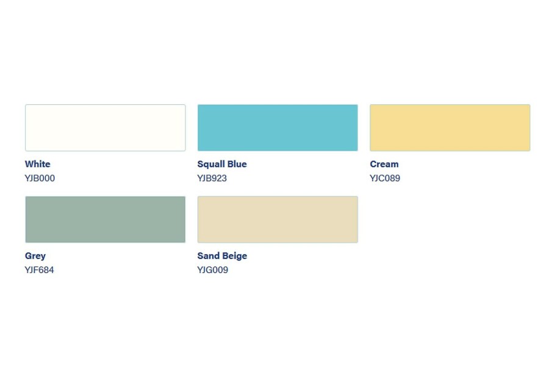Click the Cream name label

point(384,164)
